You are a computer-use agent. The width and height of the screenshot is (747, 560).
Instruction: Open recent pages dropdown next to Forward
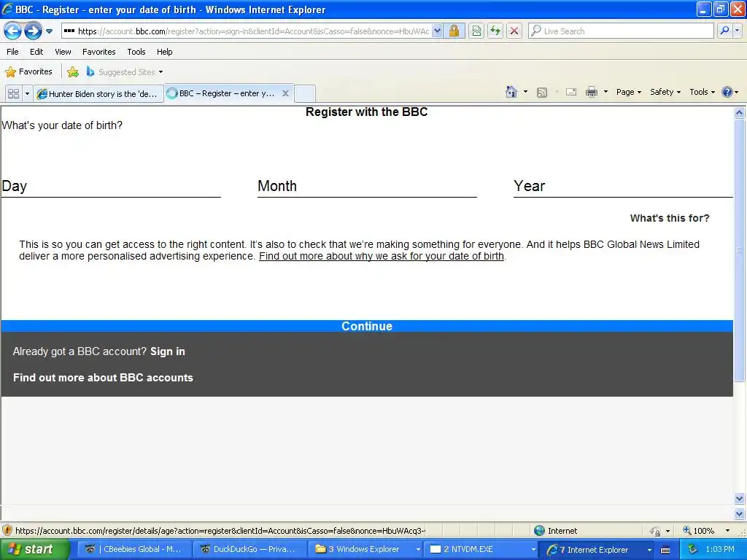(x=49, y=31)
